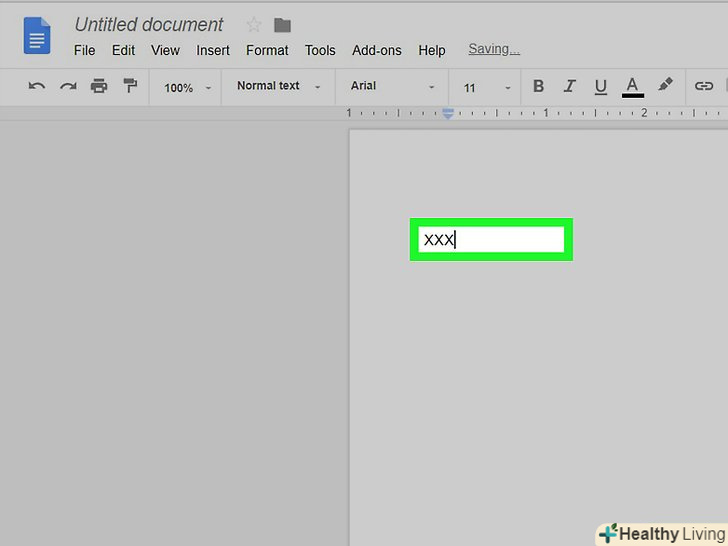Open the 100% zoom dropdown
The width and height of the screenshot is (728, 546).
click(x=187, y=87)
